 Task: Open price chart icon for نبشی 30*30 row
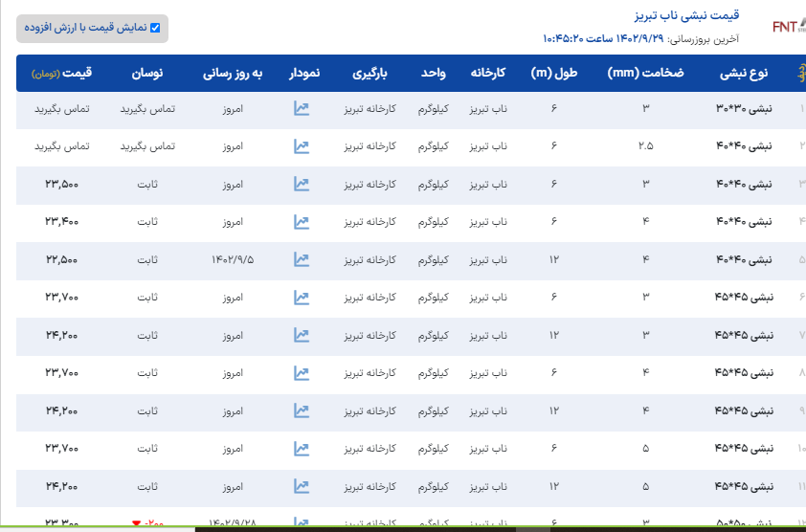pyautogui.click(x=302, y=109)
